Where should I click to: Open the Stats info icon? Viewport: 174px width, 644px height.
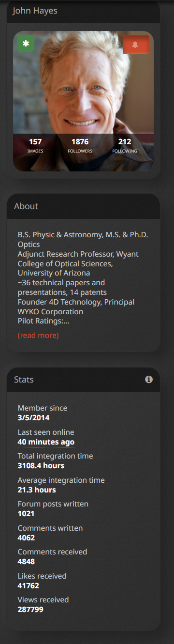pyautogui.click(x=149, y=380)
